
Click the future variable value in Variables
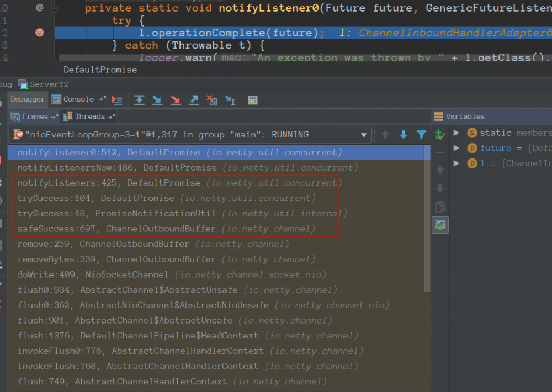pos(539,148)
